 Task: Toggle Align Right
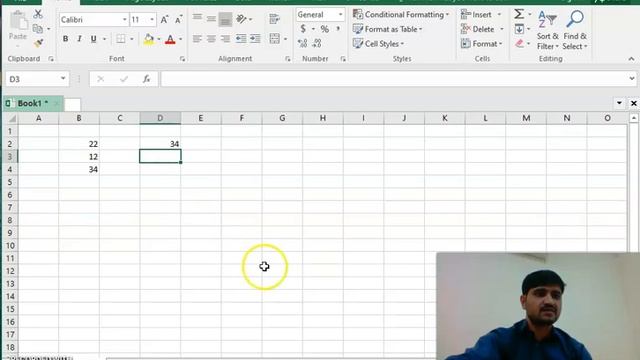tap(225, 39)
